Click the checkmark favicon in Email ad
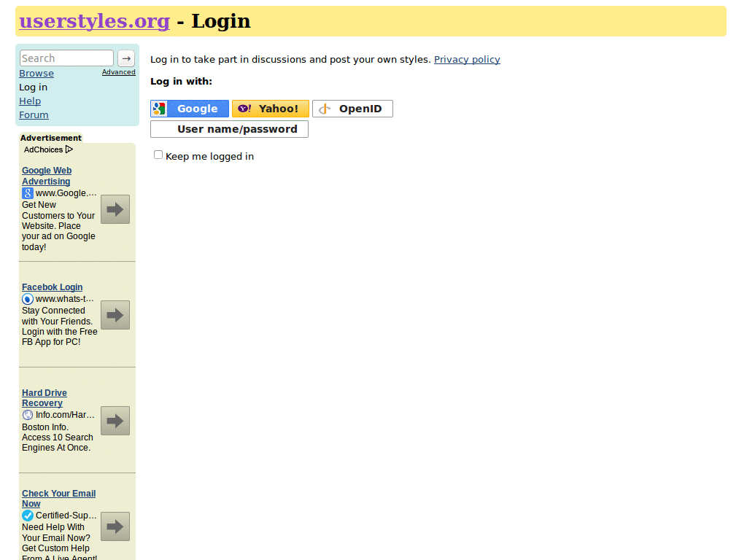 click(x=28, y=516)
